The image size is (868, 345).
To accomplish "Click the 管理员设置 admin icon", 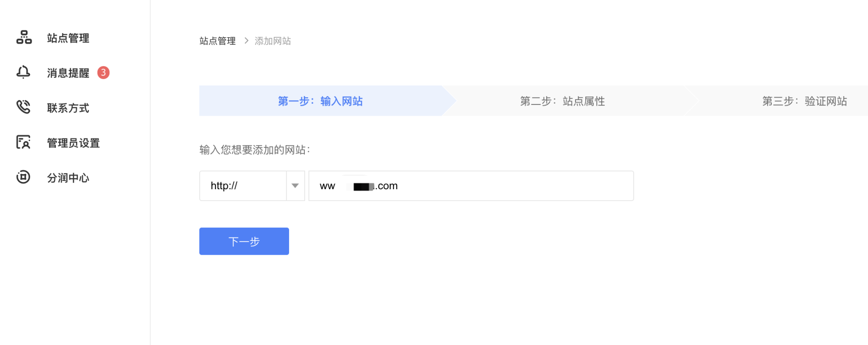I will click(x=23, y=142).
